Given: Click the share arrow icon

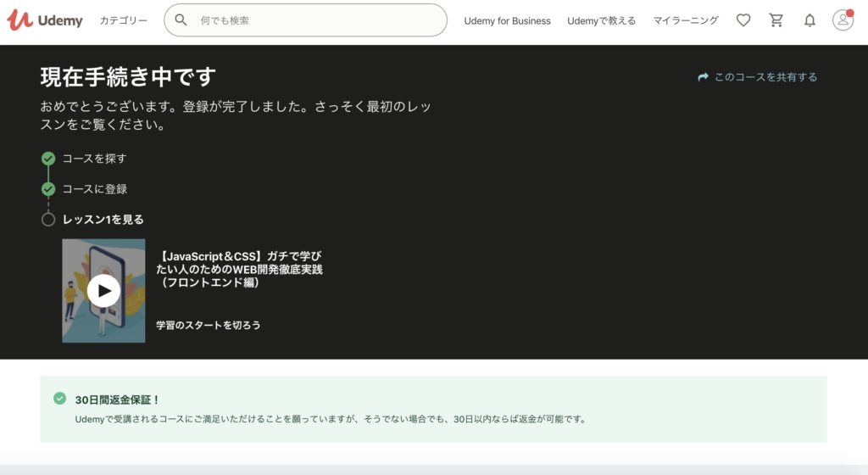Looking at the screenshot, I should click(703, 77).
